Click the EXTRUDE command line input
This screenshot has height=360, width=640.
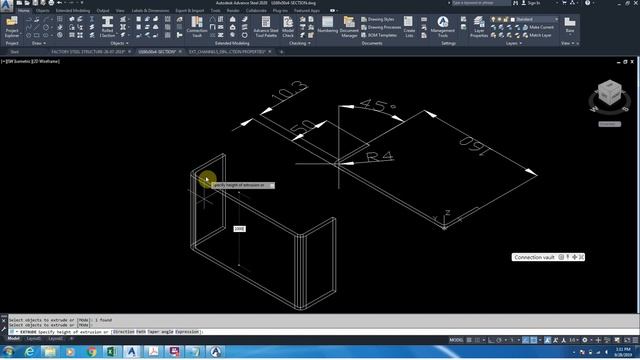tap(322, 332)
